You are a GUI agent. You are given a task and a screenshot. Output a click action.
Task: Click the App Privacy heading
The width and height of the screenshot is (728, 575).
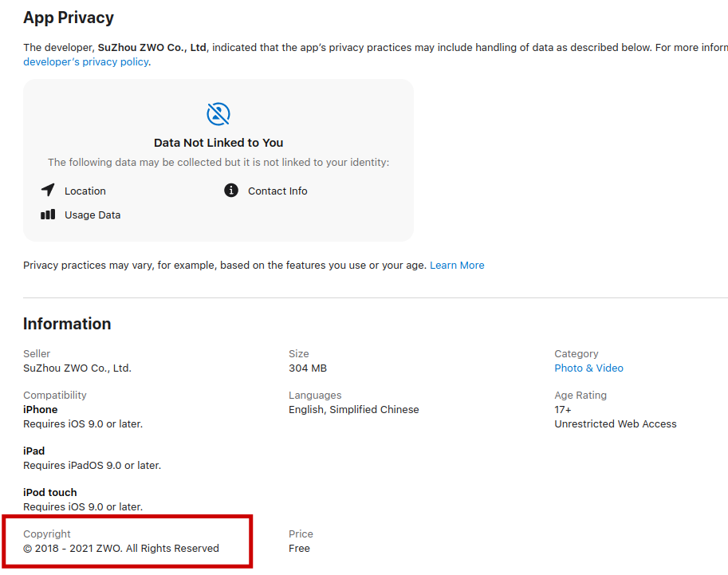[x=69, y=18]
